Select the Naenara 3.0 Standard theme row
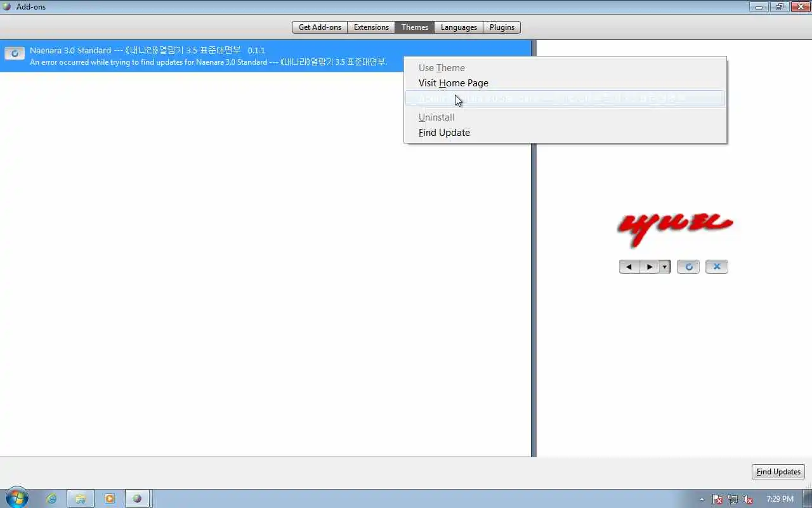The height and width of the screenshot is (508, 812). [x=265, y=56]
